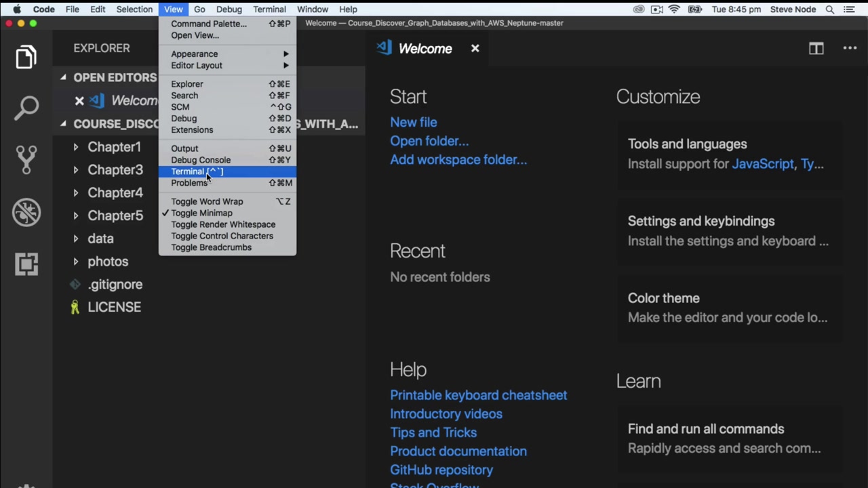This screenshot has width=868, height=488.
Task: Click the Wi-Fi status icon
Action: pyautogui.click(x=674, y=9)
